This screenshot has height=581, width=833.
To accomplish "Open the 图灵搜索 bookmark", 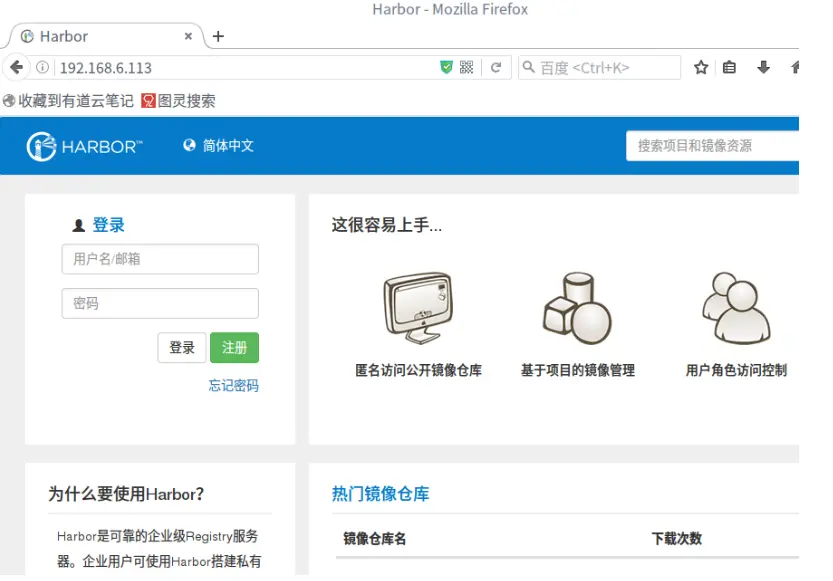I will pyautogui.click(x=178, y=101).
